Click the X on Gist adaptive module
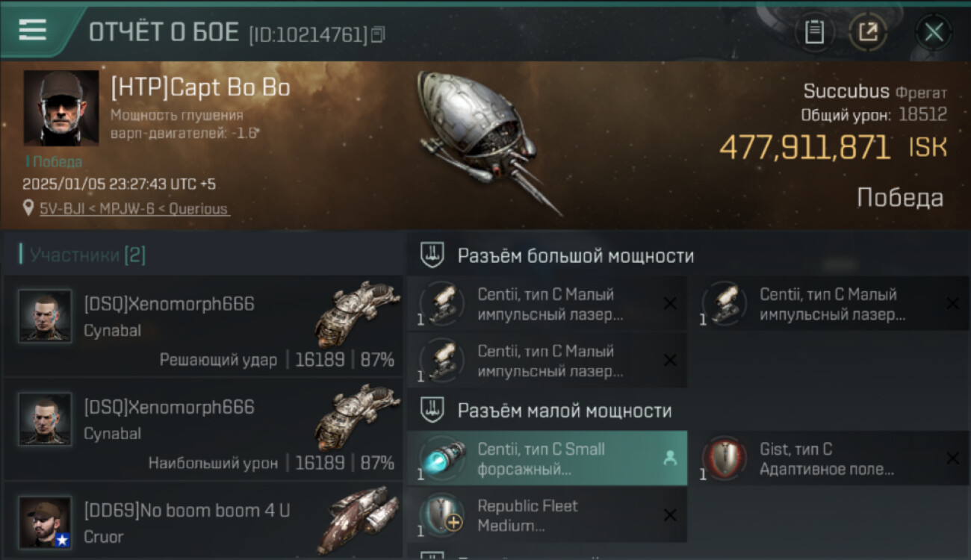Image resolution: width=971 pixels, height=560 pixels. (952, 458)
